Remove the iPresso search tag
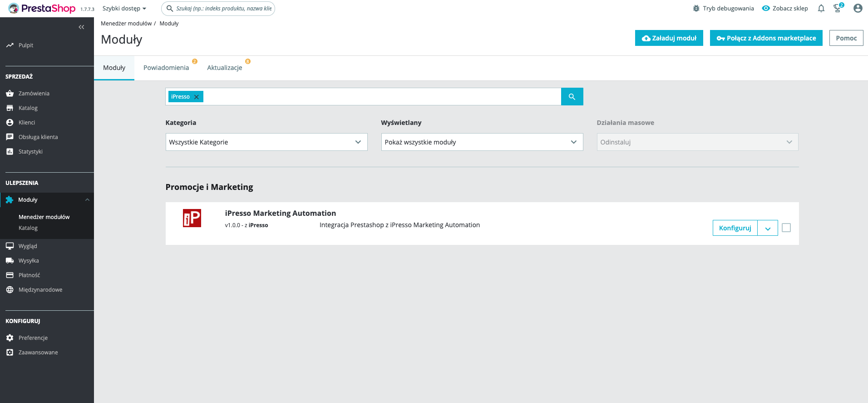868x403 pixels. click(197, 97)
